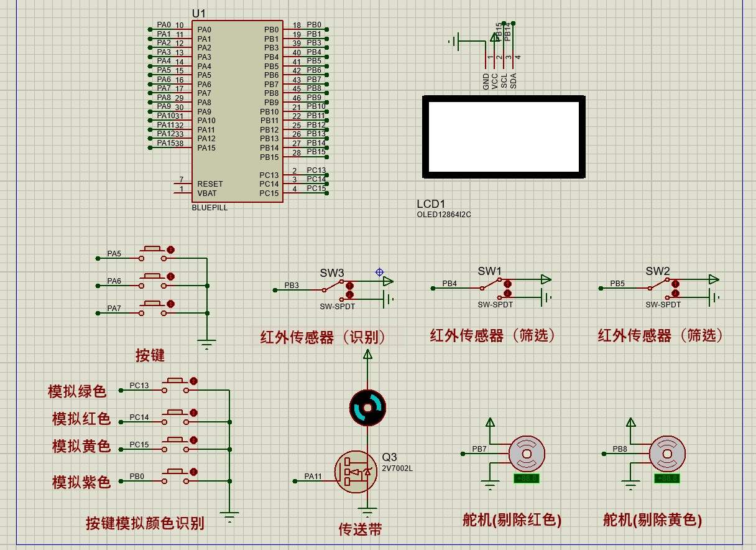
Task: Click the power arrow above the PB8 servo
Action: coord(631,422)
